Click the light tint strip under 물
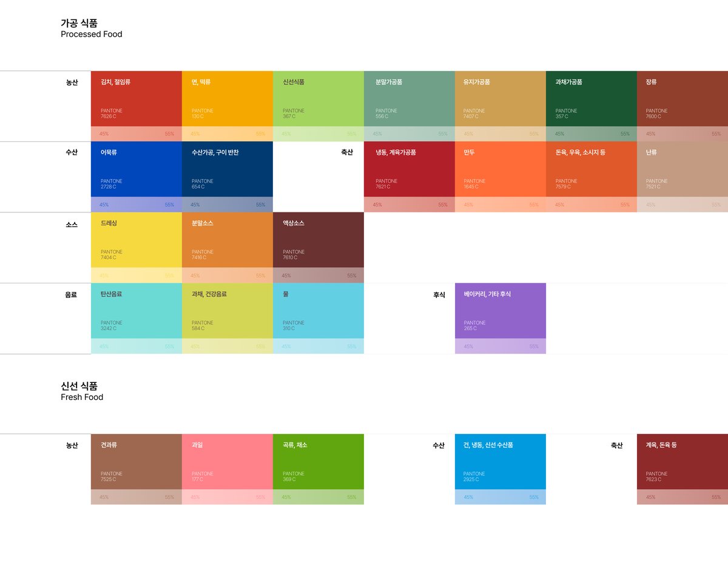 [318, 347]
